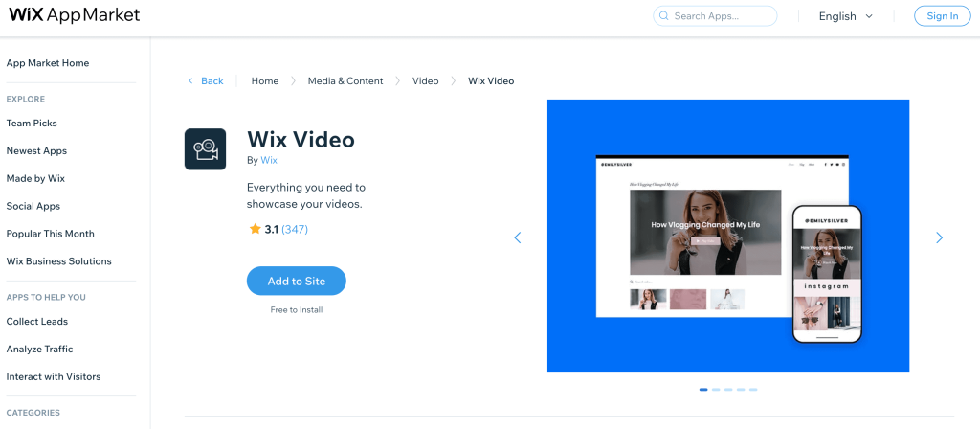Click Wix Video breadcrumb text
This screenshot has height=429, width=980.
coord(491,81)
